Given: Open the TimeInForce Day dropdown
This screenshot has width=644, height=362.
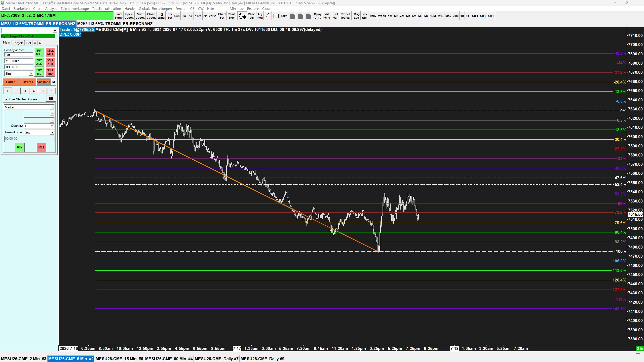Looking at the screenshot, I should [52, 133].
